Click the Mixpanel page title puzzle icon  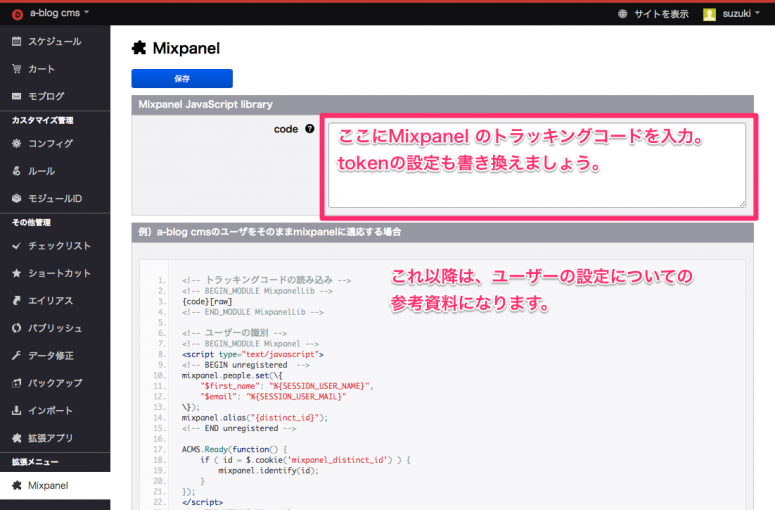(x=139, y=48)
